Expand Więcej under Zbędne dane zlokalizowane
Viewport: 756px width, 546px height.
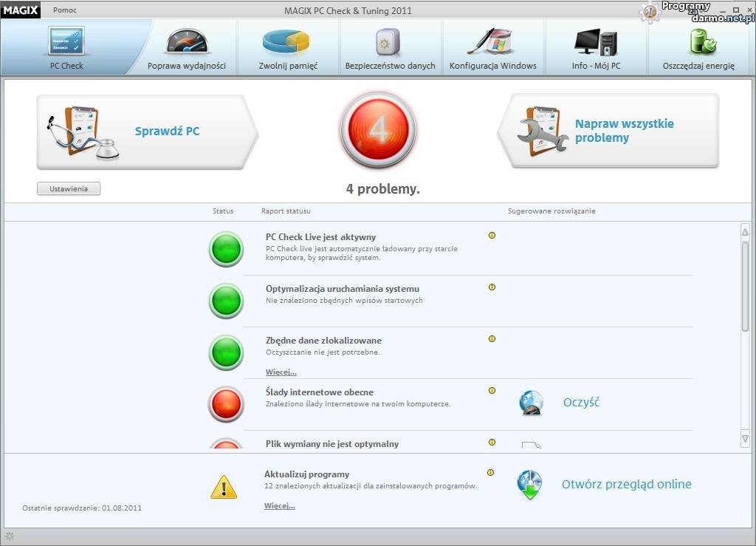click(281, 372)
